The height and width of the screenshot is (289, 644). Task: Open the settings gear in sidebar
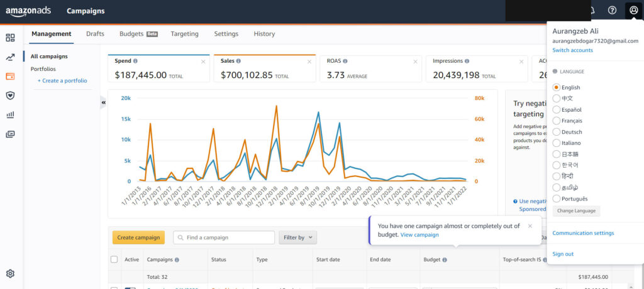coord(10,274)
